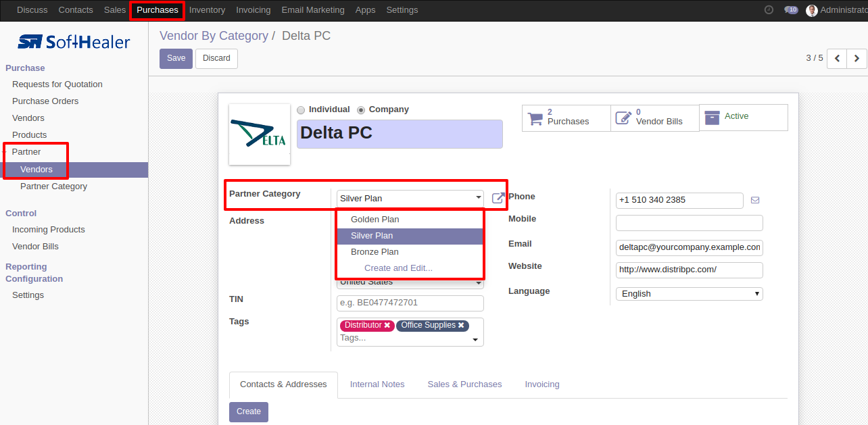Open the Partner Category dropdown arrow

479,198
